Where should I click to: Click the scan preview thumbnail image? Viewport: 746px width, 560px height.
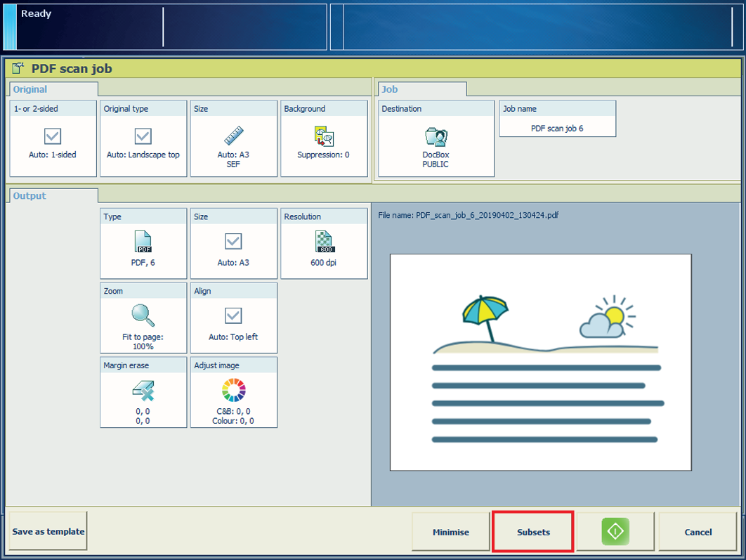click(x=540, y=362)
